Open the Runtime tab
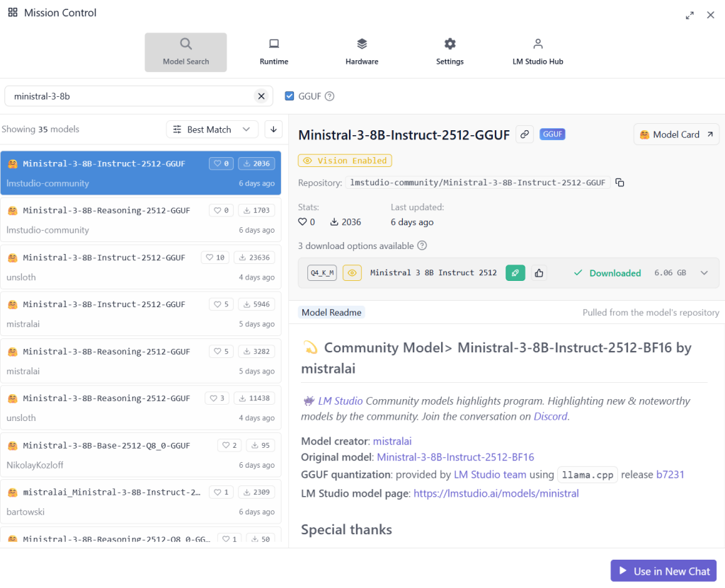Screen dimensions: 725x588 tap(274, 52)
